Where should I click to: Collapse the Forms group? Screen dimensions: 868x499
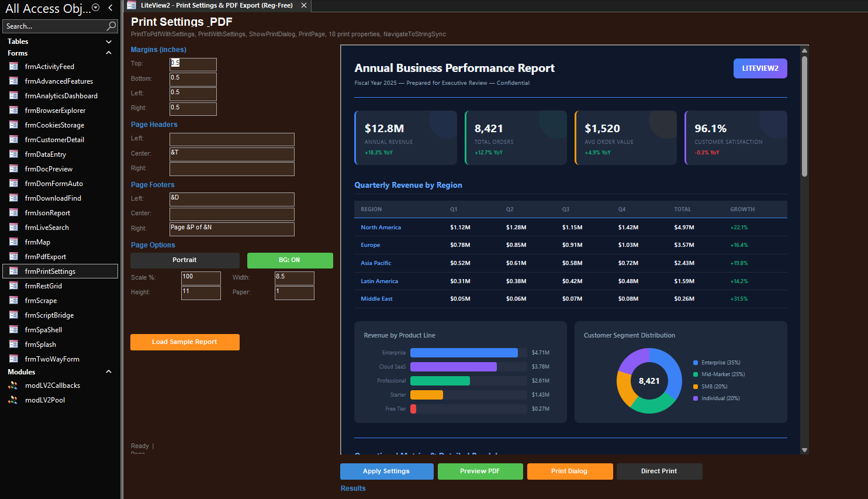pyautogui.click(x=109, y=53)
